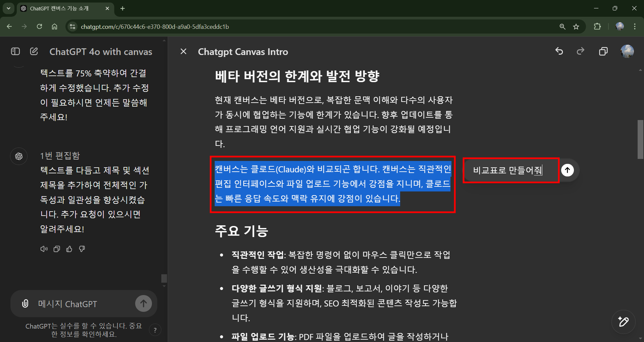Click the chat panel scrollbar thumb

[164, 278]
